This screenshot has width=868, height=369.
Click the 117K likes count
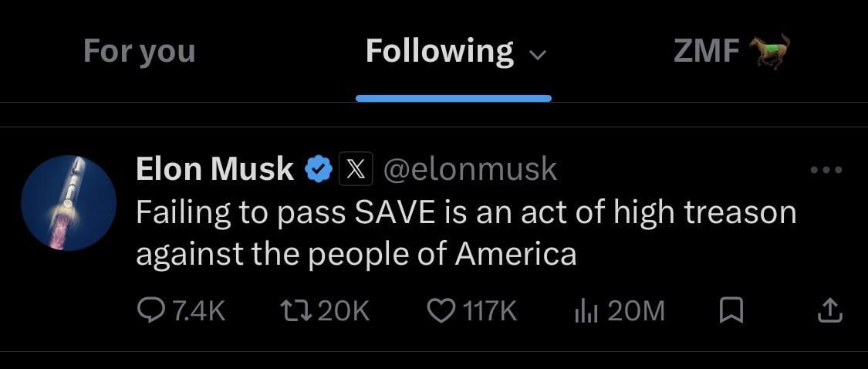click(x=489, y=310)
